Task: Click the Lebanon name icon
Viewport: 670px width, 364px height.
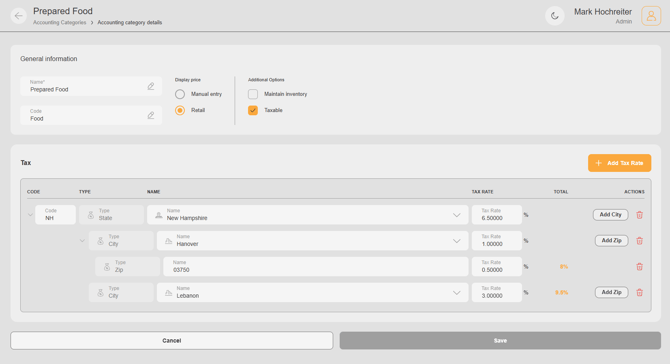Action: tap(168, 293)
